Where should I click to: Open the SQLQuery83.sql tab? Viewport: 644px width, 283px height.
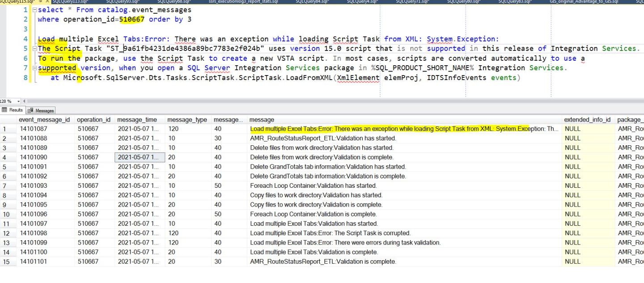click(x=515, y=2)
